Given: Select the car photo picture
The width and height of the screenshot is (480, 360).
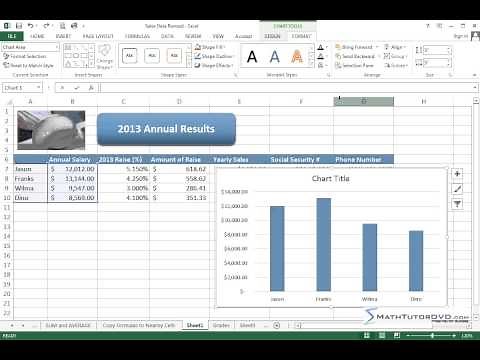Looking at the screenshot, I should [x=51, y=130].
